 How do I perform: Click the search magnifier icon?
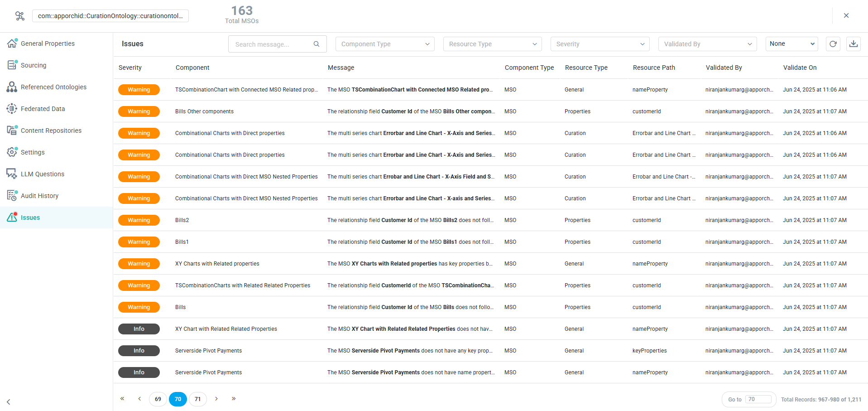317,44
